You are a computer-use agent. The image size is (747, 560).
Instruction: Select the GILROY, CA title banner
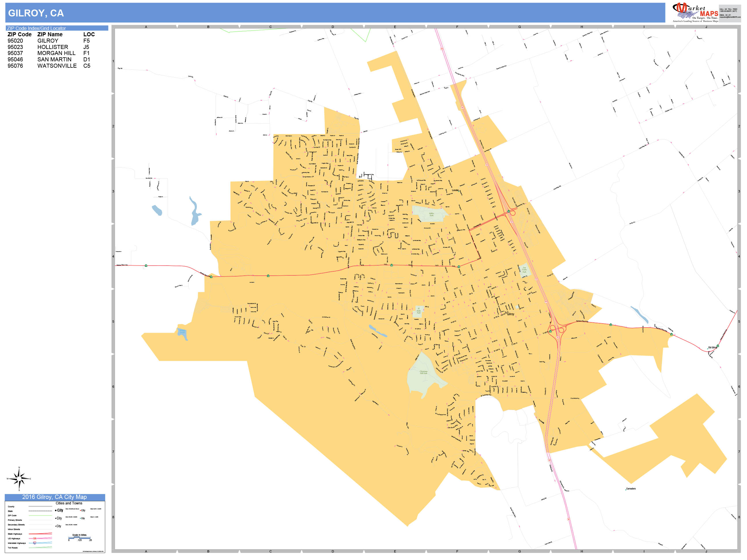point(36,13)
